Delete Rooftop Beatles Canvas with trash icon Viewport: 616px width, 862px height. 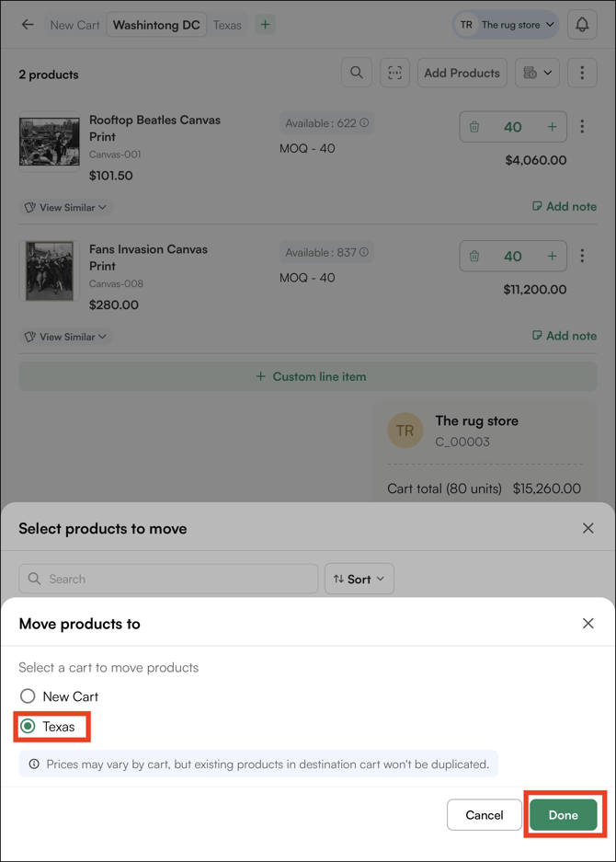click(474, 127)
